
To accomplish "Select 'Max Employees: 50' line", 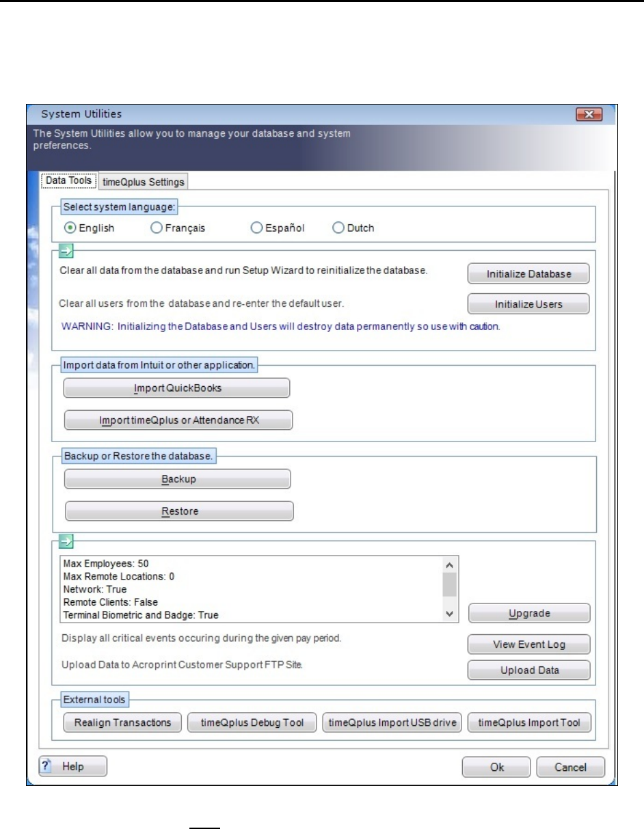I will (x=106, y=564).
